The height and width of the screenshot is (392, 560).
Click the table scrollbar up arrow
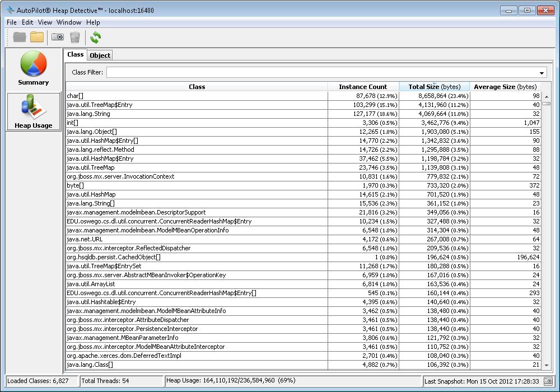[x=547, y=96]
